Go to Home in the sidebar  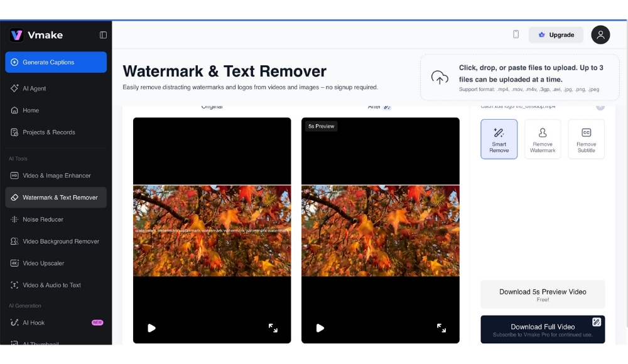(31, 110)
